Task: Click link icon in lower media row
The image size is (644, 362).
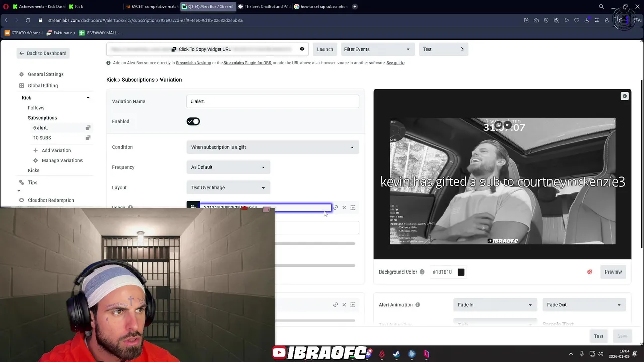Action: tap(335, 305)
